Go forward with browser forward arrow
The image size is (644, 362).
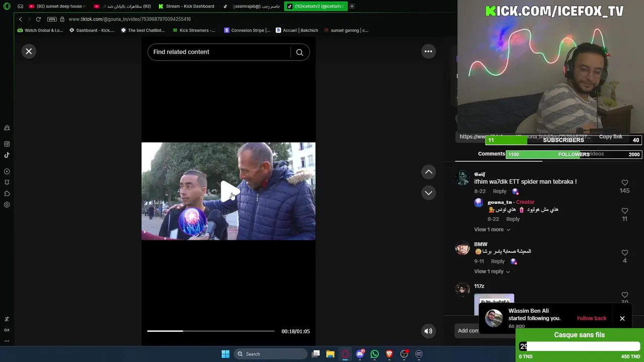(29, 19)
